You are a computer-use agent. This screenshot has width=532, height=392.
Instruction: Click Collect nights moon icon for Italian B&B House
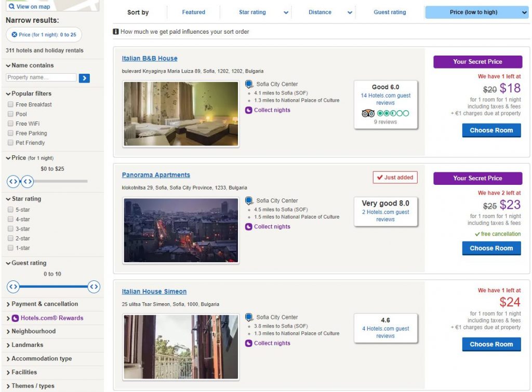point(248,110)
